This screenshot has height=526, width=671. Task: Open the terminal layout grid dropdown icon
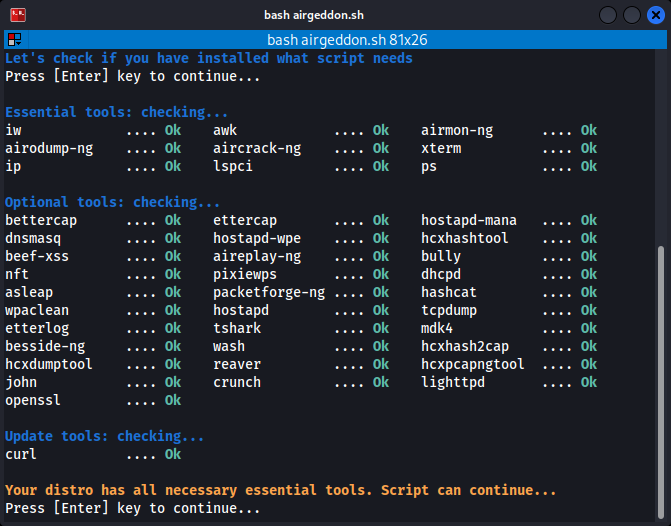(15, 40)
